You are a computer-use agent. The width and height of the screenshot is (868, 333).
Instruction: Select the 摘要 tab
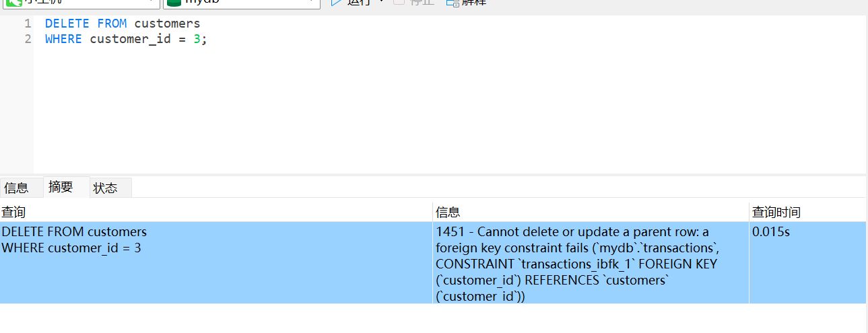tap(61, 187)
